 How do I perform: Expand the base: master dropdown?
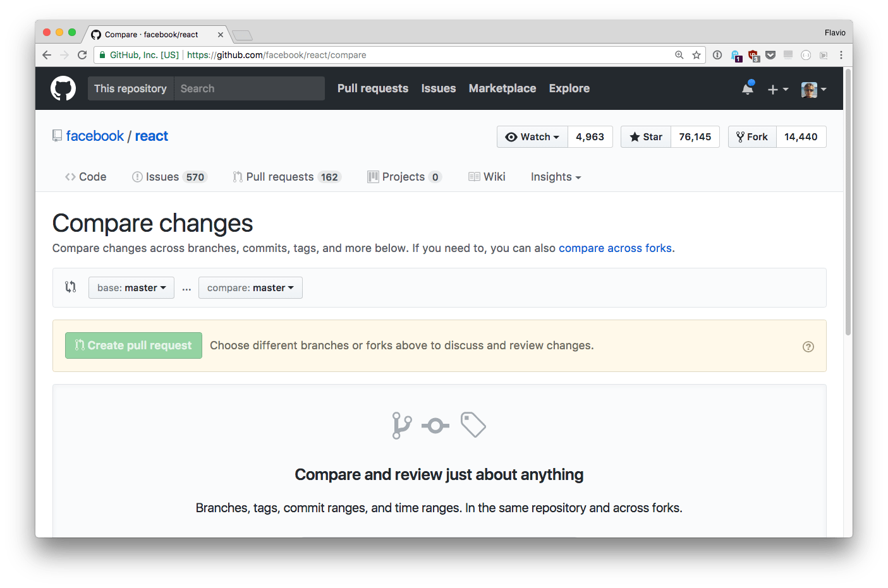coord(131,288)
